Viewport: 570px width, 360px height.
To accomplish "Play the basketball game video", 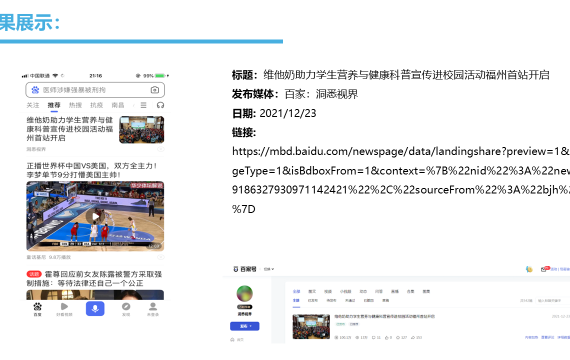I will [x=95, y=216].
